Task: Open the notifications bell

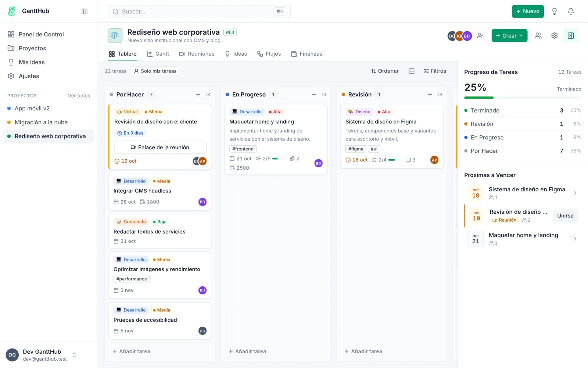Action: pyautogui.click(x=571, y=11)
